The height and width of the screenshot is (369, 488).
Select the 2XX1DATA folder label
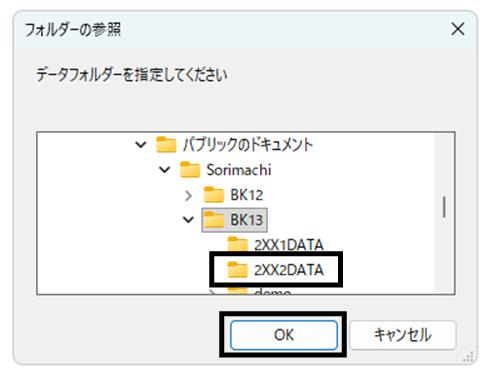coord(289,245)
